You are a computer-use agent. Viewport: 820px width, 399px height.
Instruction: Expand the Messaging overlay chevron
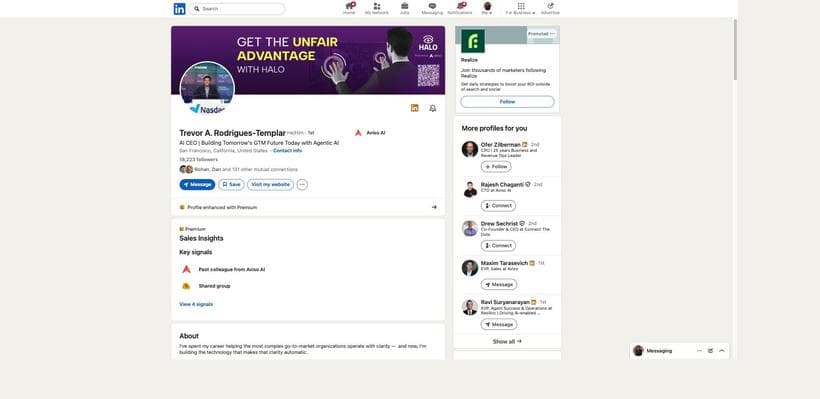pyautogui.click(x=722, y=351)
